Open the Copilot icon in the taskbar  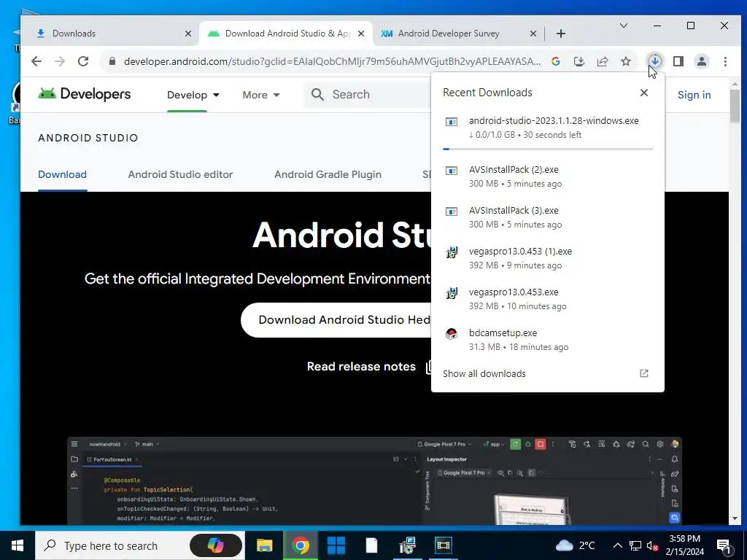tap(215, 545)
